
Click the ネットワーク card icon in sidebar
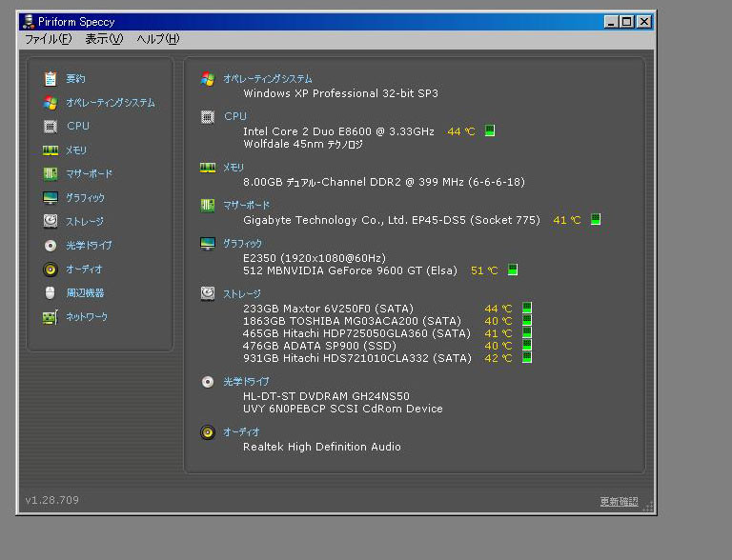pyautogui.click(x=51, y=317)
